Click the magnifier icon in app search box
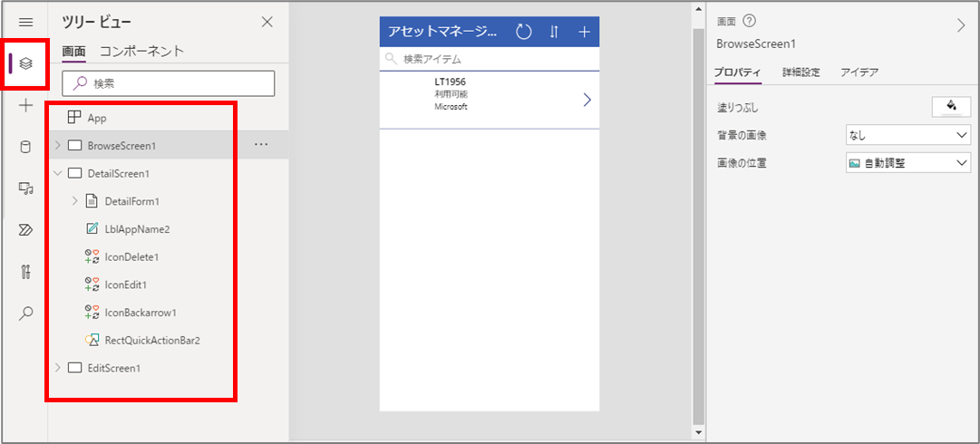Screen dimensions: 980x444 coord(391,59)
